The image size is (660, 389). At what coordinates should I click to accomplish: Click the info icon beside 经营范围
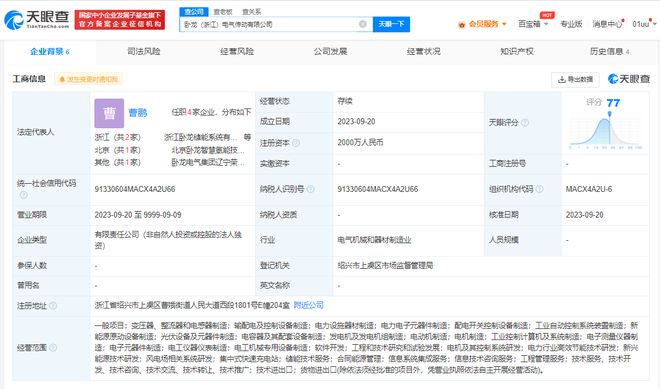(x=53, y=348)
